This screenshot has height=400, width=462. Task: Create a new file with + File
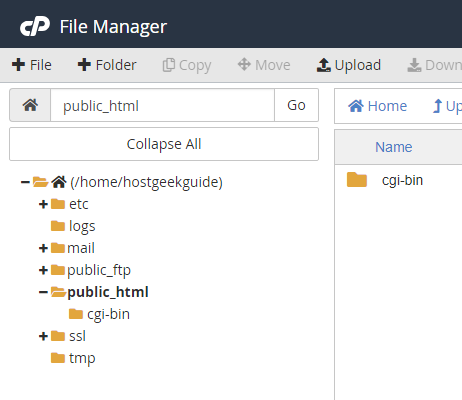pyautogui.click(x=32, y=65)
